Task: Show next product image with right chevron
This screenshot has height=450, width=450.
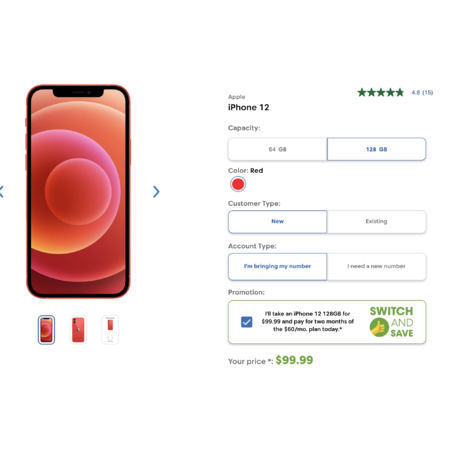Action: click(156, 192)
